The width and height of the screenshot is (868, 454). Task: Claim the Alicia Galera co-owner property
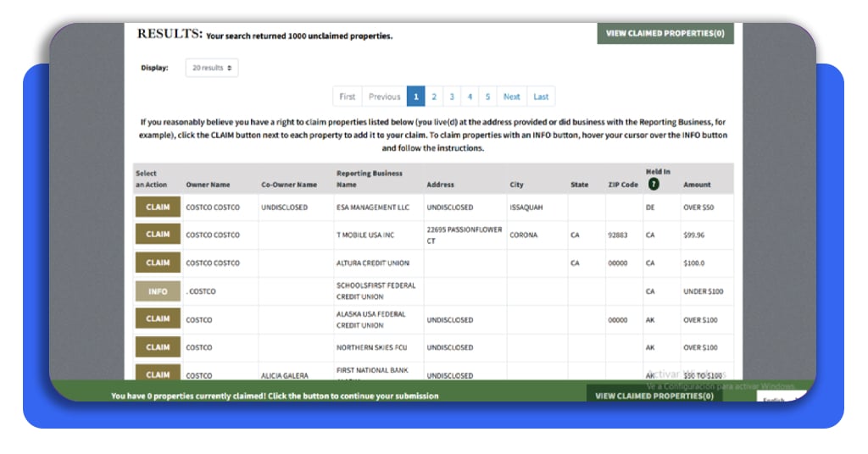(158, 374)
